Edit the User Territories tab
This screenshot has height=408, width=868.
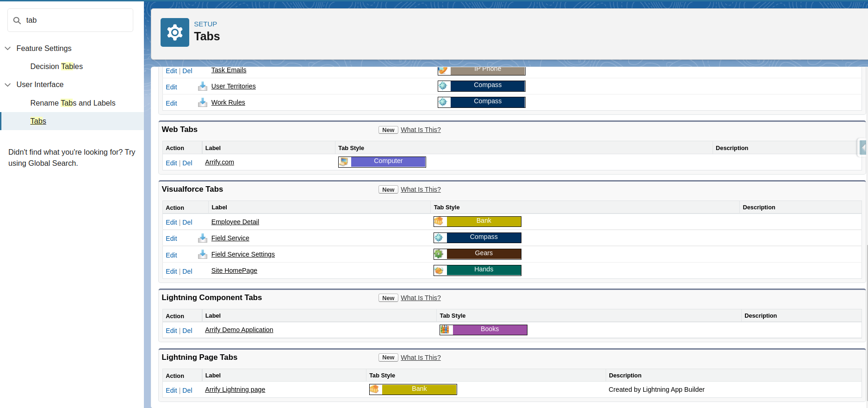171,87
